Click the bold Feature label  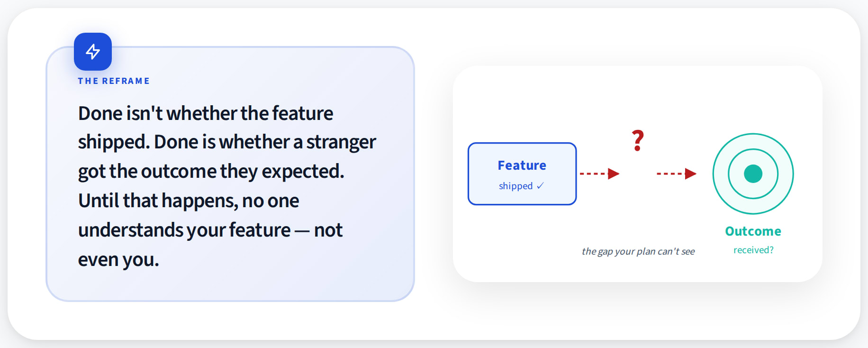pos(522,165)
